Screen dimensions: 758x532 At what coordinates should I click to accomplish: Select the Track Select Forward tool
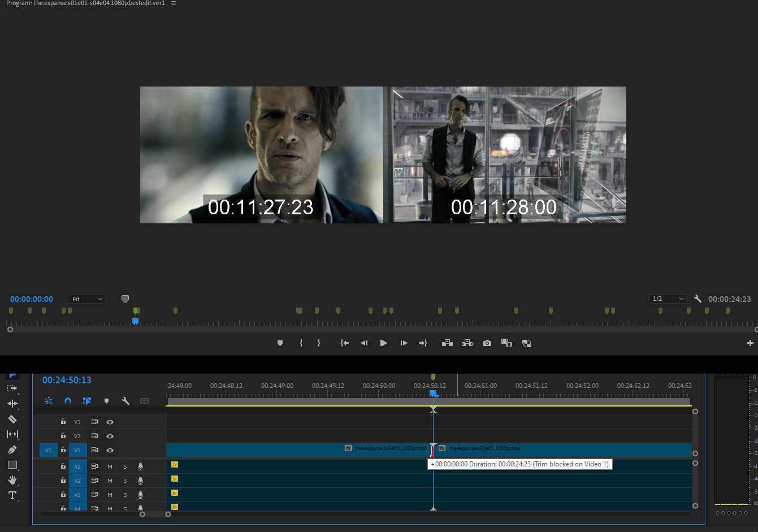point(12,388)
